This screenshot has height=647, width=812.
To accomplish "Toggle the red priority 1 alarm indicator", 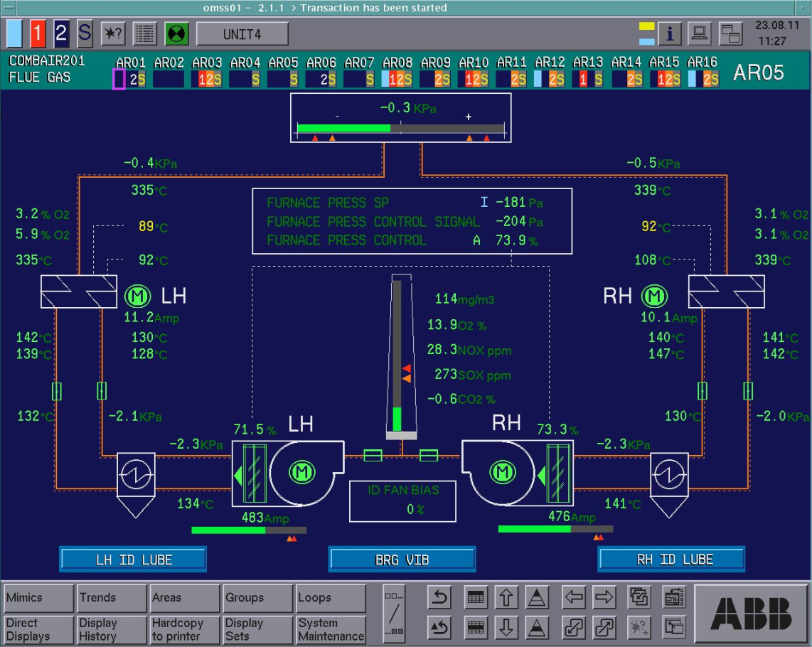I will (38, 33).
